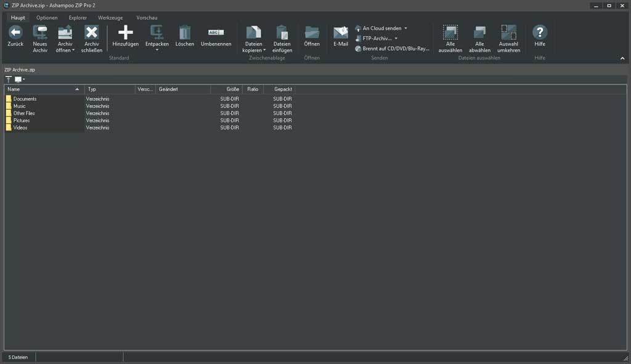Click the window resize grip in status bar
The width and height of the screenshot is (631, 364).
(626, 358)
